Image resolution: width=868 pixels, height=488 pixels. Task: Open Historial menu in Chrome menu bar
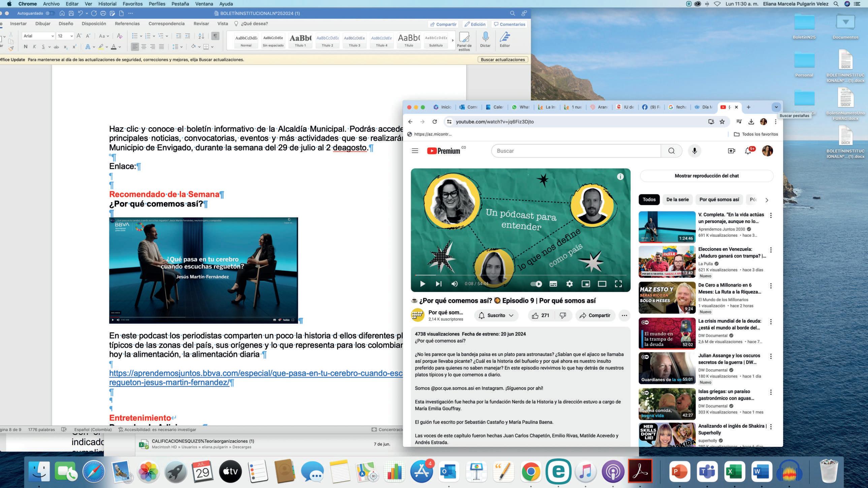(107, 4)
